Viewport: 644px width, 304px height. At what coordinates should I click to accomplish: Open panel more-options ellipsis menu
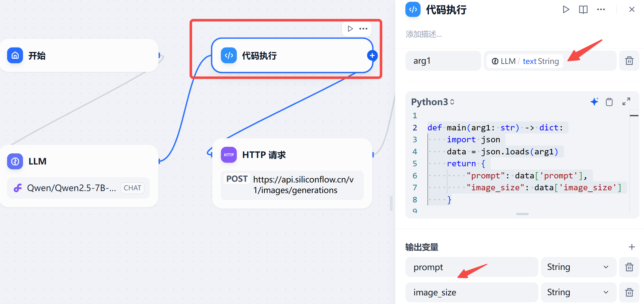click(601, 10)
